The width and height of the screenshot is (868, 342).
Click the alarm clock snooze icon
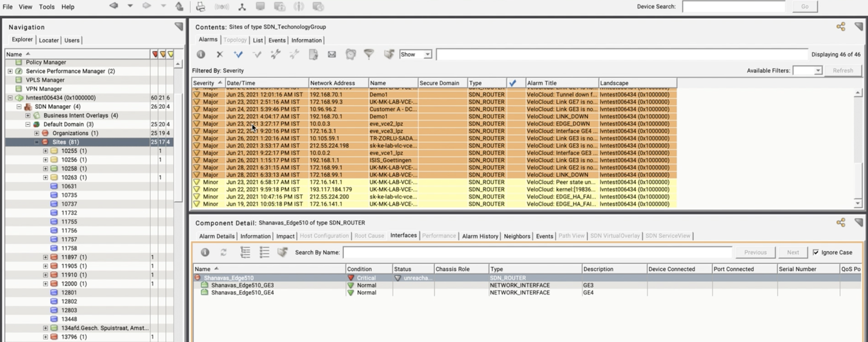[350, 55]
